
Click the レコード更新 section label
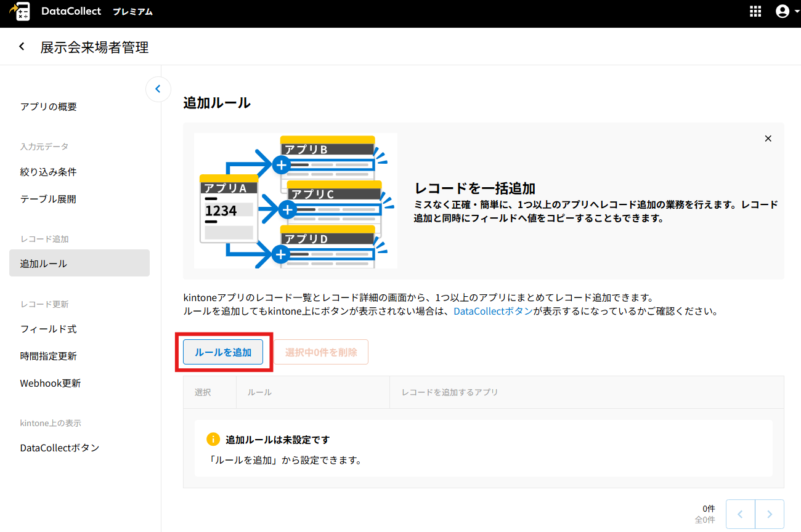(x=44, y=304)
